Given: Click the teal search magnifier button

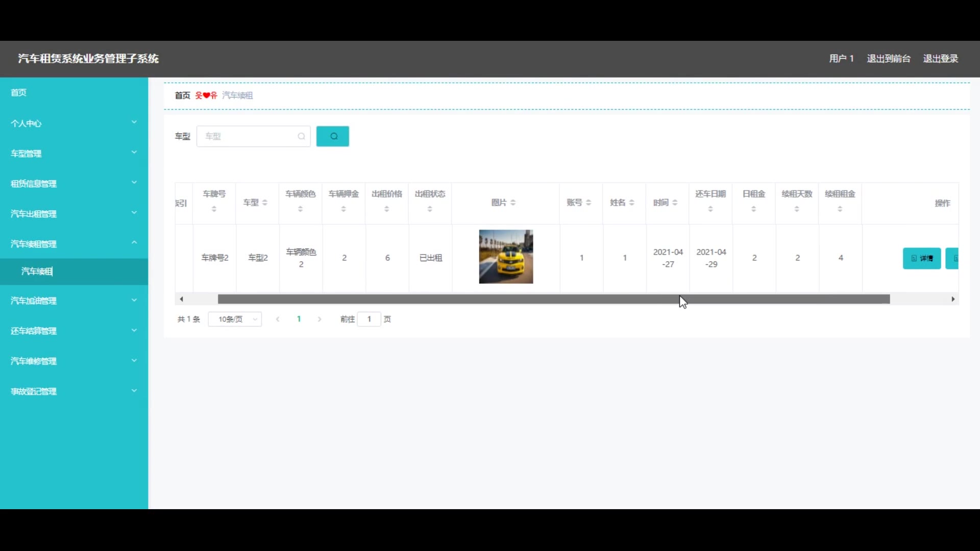Looking at the screenshot, I should tap(332, 136).
